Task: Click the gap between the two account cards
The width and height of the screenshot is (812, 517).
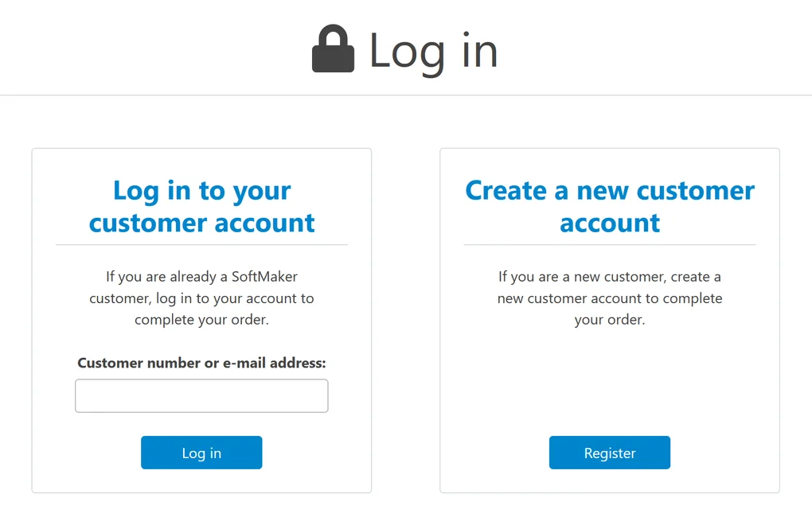Action: tap(406, 318)
